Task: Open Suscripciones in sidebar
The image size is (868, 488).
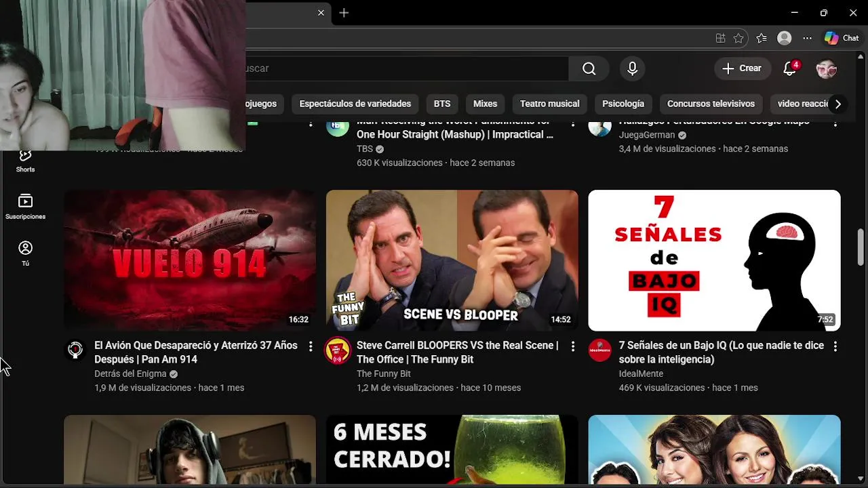Action: [x=25, y=207]
